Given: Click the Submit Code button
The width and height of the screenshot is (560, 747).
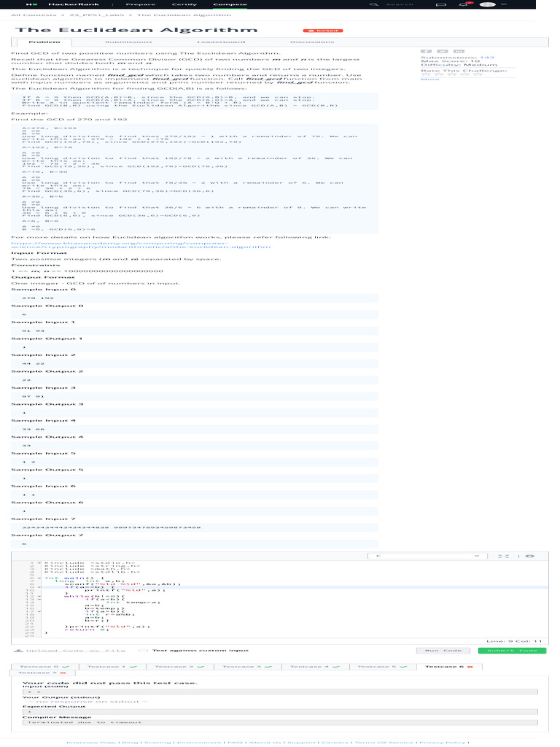Looking at the screenshot, I should pos(512,650).
